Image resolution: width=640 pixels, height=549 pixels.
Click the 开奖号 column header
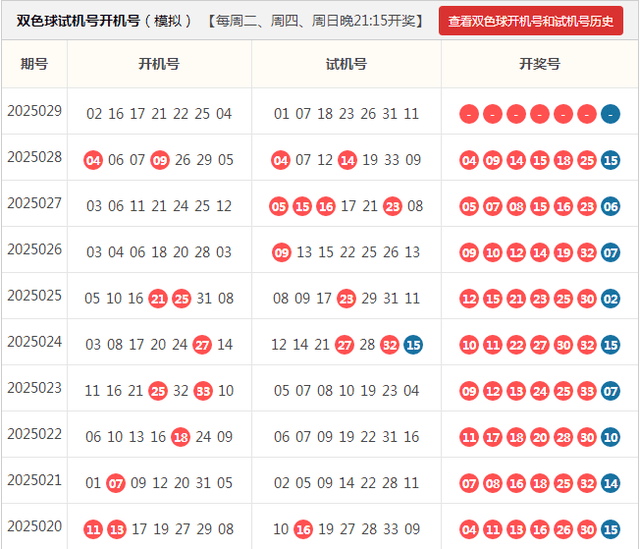[540, 64]
